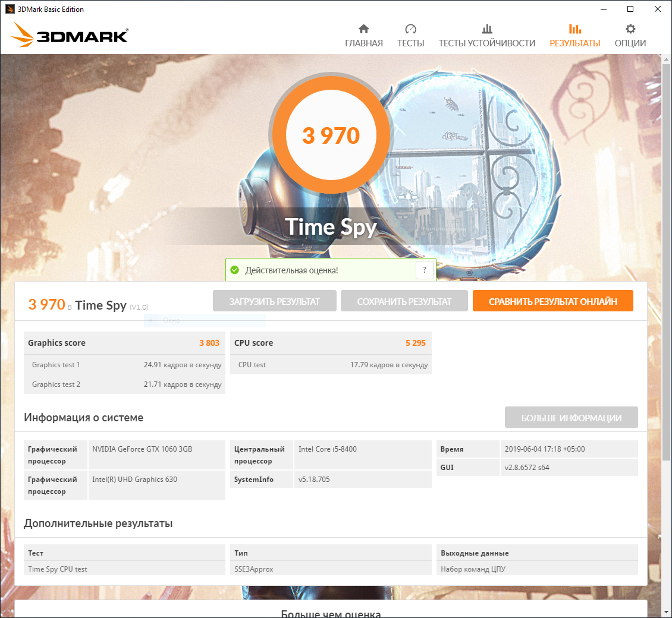Click the Время label

pos(452,449)
